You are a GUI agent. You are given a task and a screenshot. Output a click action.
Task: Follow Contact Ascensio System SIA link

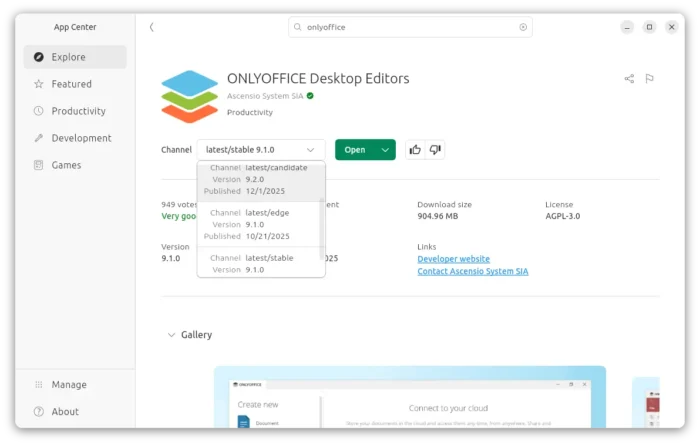(472, 271)
